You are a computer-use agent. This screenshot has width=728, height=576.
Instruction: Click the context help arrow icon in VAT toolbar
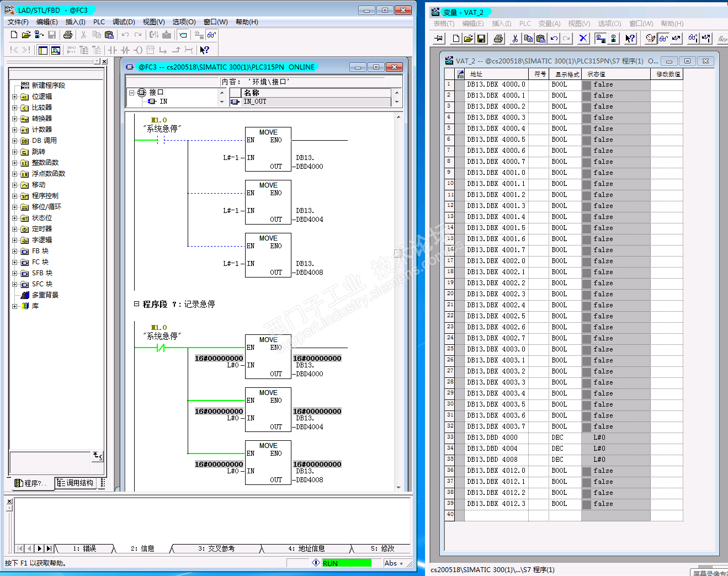(x=630, y=39)
